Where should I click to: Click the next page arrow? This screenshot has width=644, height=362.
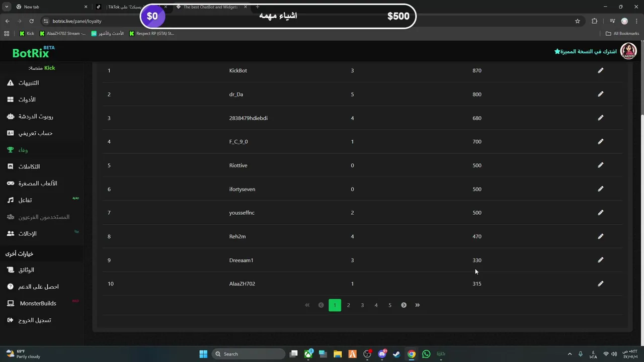pyautogui.click(x=404, y=305)
